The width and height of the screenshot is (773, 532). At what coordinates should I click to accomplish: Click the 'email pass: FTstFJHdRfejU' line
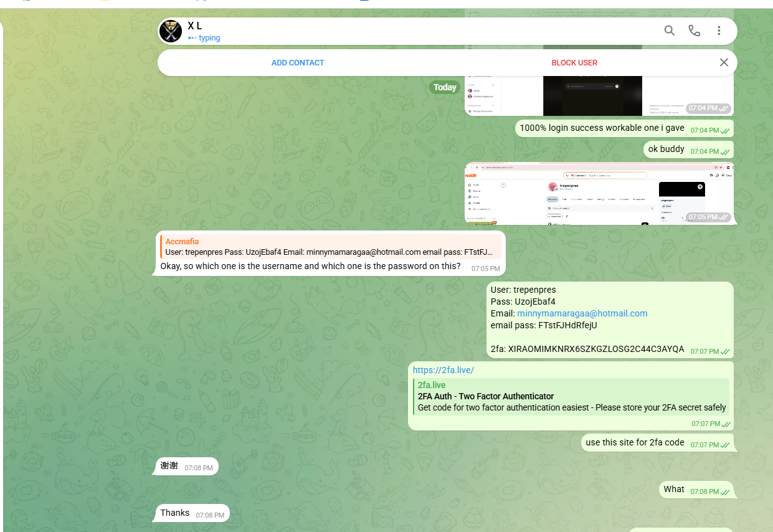pyautogui.click(x=544, y=325)
